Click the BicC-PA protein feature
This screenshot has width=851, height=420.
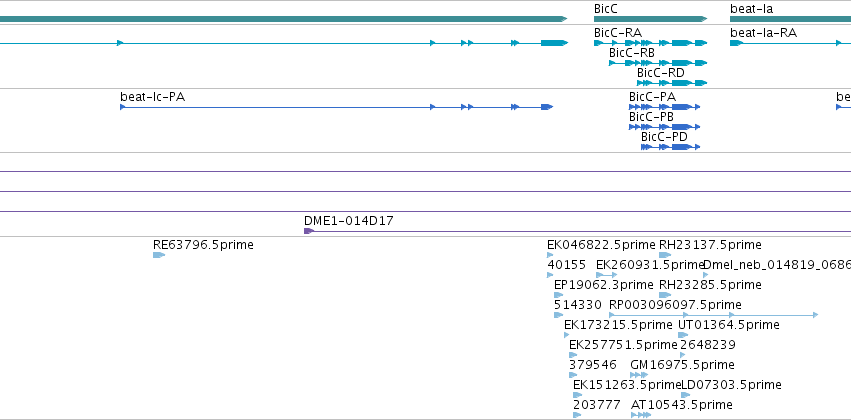[x=664, y=107]
